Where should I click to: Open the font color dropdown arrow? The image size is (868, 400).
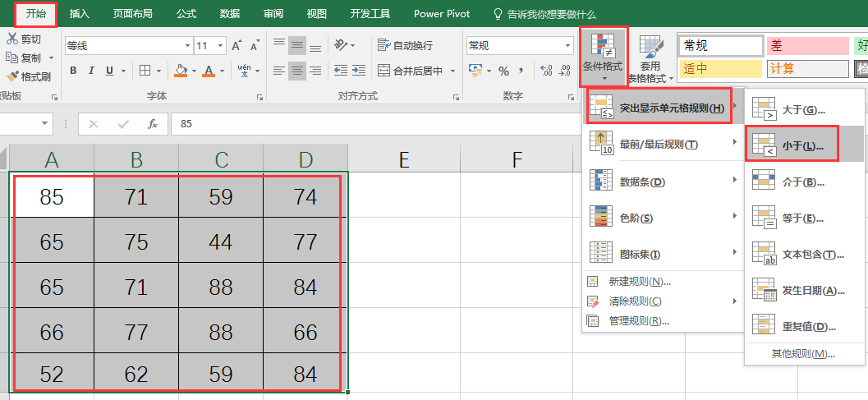click(x=223, y=71)
